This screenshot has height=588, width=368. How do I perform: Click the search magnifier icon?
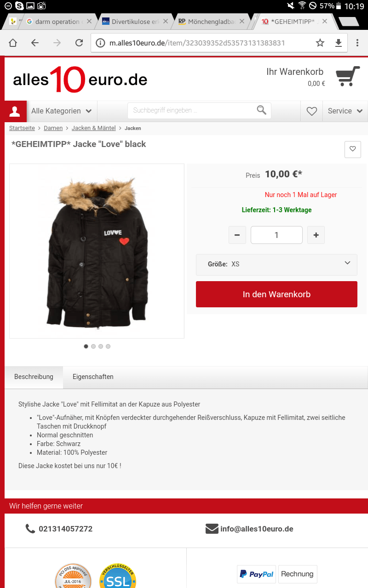[262, 110]
